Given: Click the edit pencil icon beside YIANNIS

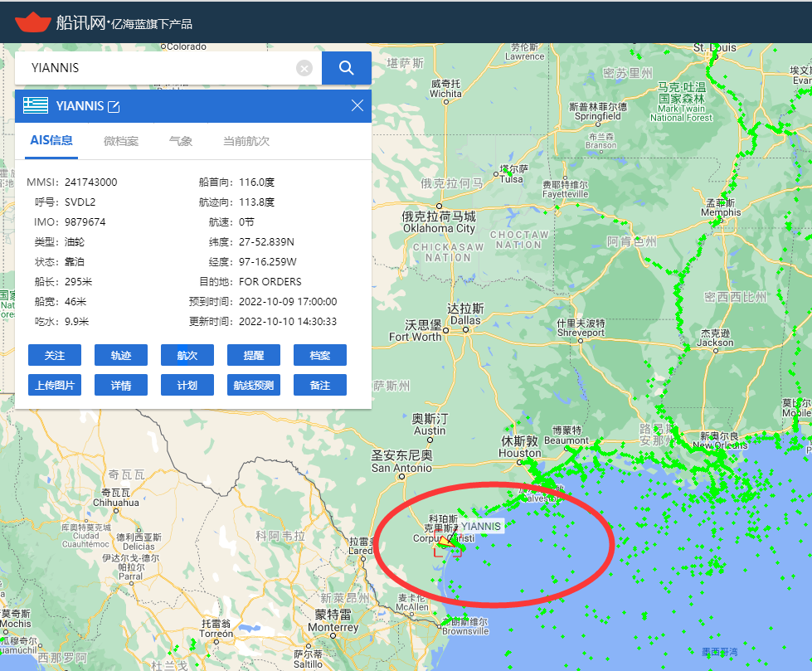Looking at the screenshot, I should [114, 105].
